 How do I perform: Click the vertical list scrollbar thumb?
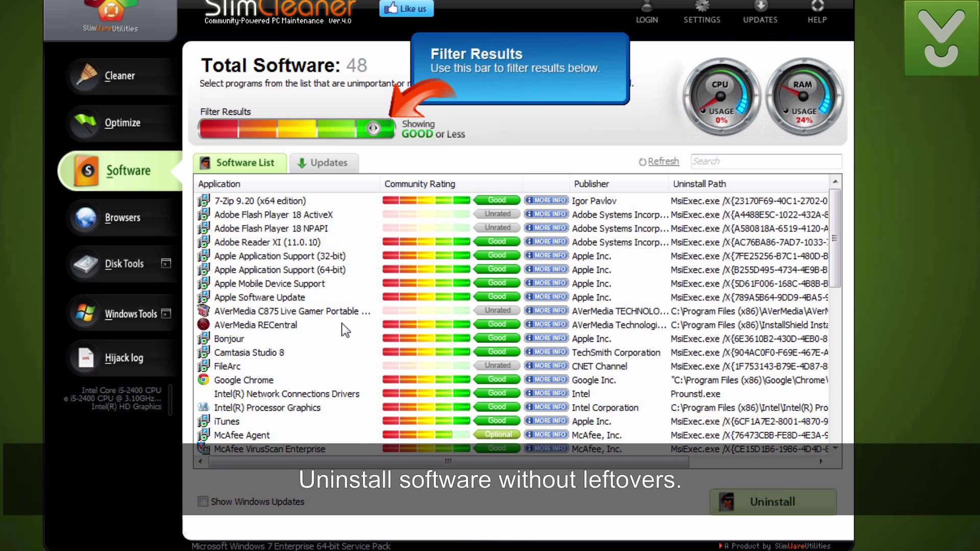pyautogui.click(x=835, y=238)
